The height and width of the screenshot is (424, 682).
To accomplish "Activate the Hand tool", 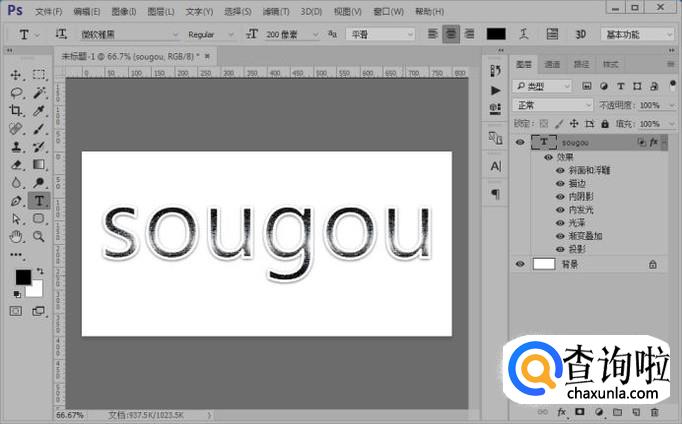I will (x=16, y=237).
